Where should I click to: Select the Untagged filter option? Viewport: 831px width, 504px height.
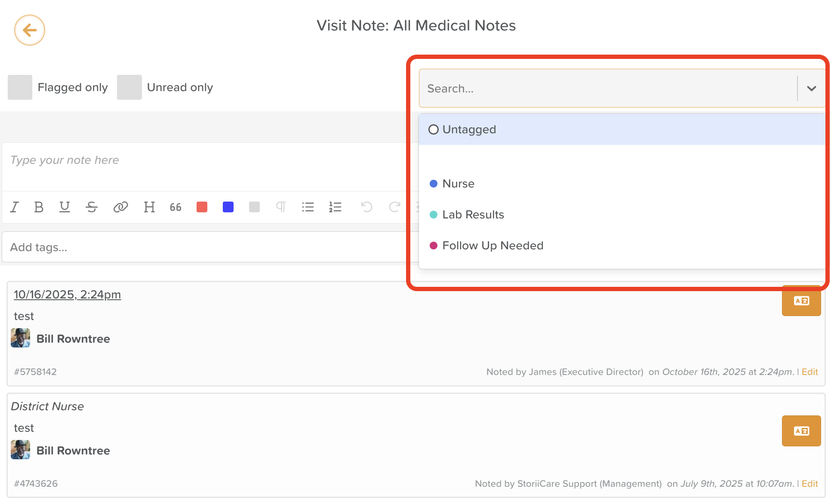click(469, 129)
